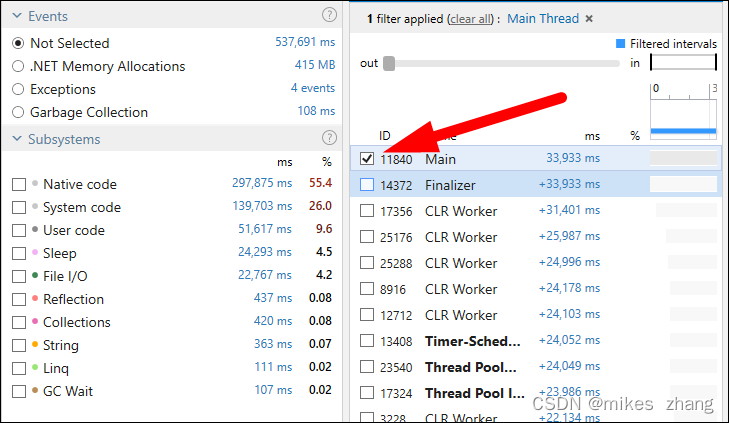Click the String 363 ms value
This screenshot has height=423, width=729.
tap(273, 344)
